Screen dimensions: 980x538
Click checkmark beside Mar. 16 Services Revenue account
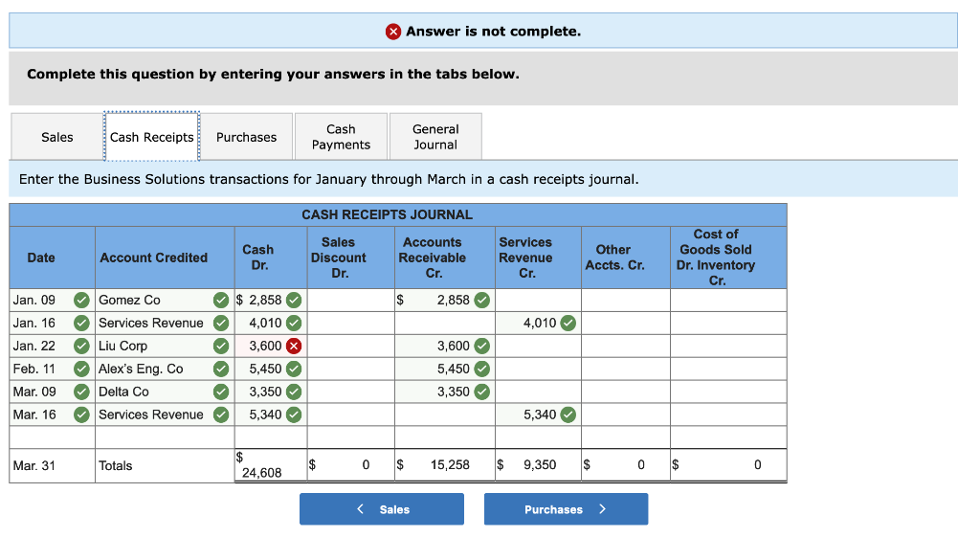coord(221,415)
